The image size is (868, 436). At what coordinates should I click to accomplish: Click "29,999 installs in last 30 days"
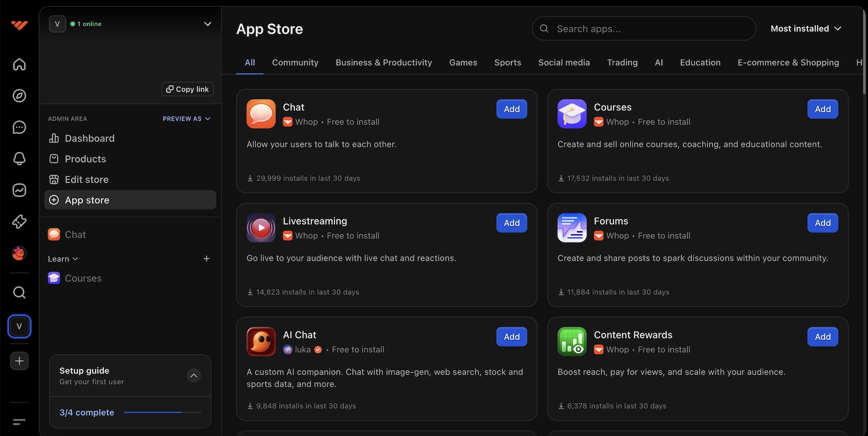tap(308, 178)
